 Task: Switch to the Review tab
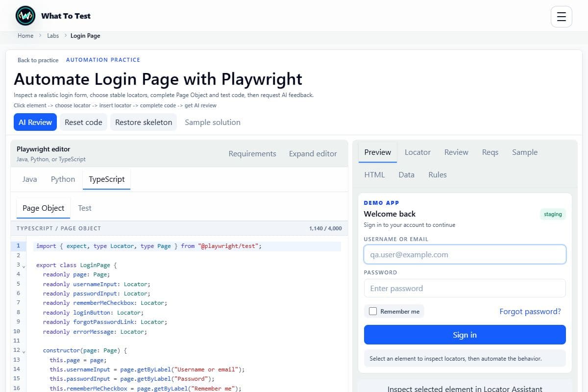coord(456,152)
